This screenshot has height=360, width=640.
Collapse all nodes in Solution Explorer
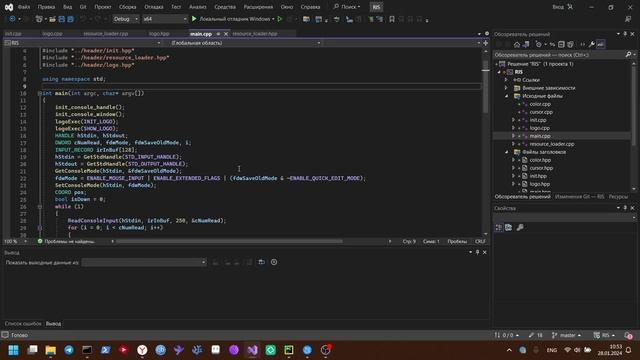coord(561,44)
